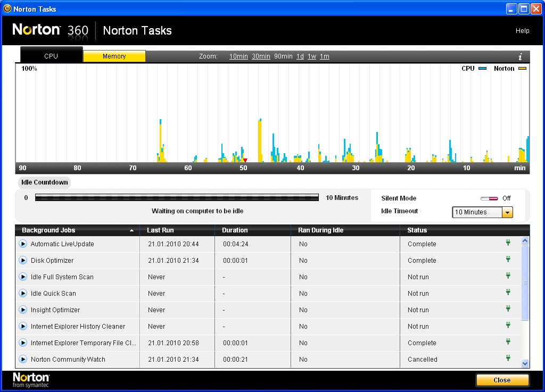Run Norton Community Watch play icon

point(23,359)
